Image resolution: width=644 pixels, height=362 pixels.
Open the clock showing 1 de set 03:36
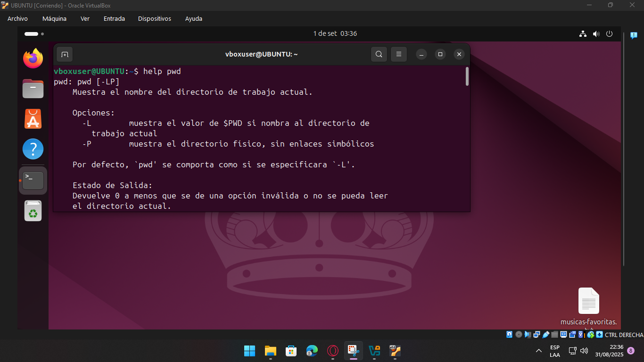coord(335,34)
